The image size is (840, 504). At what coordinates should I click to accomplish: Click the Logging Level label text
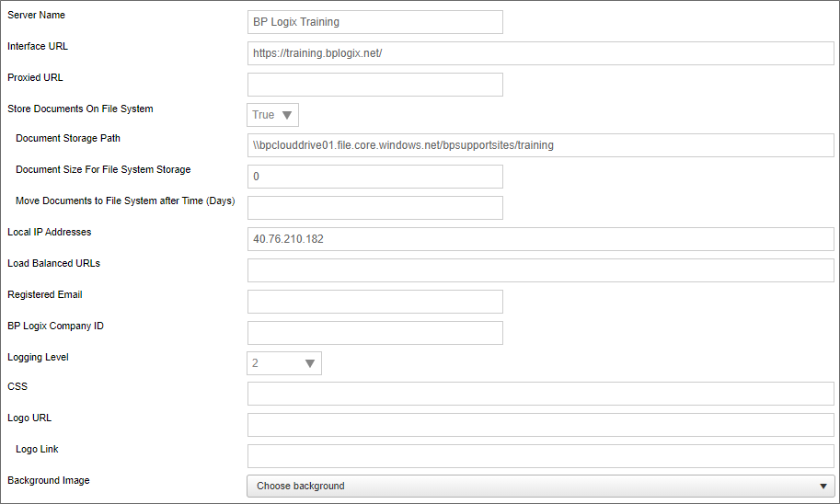coord(38,357)
